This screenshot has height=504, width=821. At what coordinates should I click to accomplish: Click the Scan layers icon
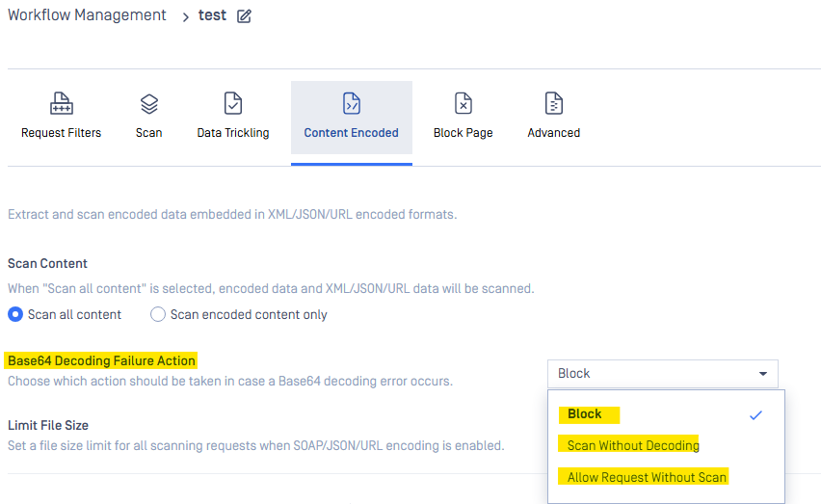[x=148, y=104]
